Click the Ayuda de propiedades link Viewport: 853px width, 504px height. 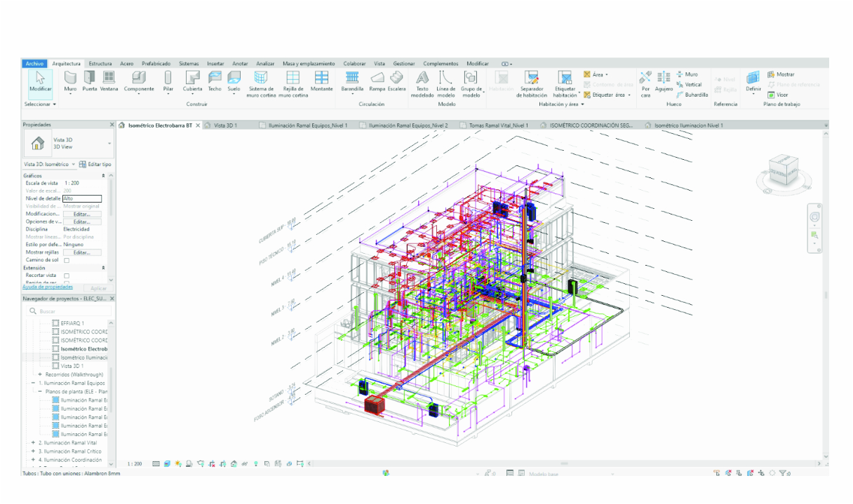pyautogui.click(x=48, y=287)
